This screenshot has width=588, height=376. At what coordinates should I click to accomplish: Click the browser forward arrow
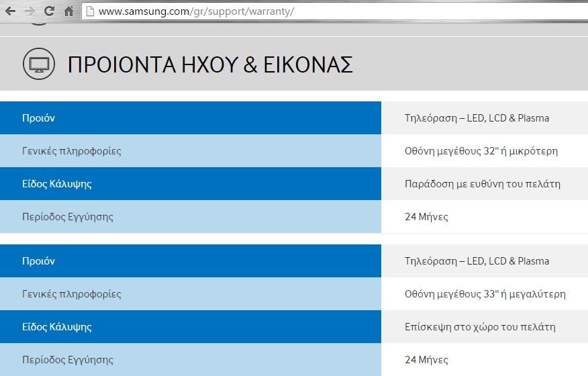pos(30,11)
